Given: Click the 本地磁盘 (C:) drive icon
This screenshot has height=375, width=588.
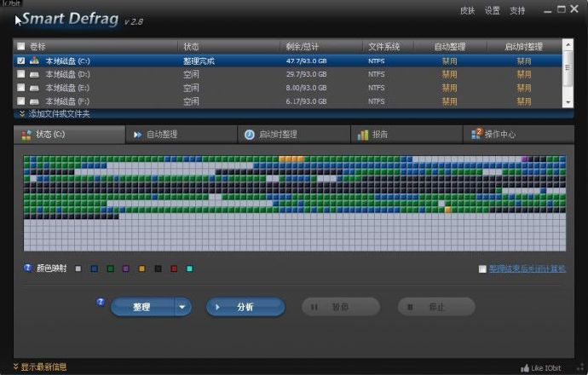Looking at the screenshot, I should click(x=34, y=61).
